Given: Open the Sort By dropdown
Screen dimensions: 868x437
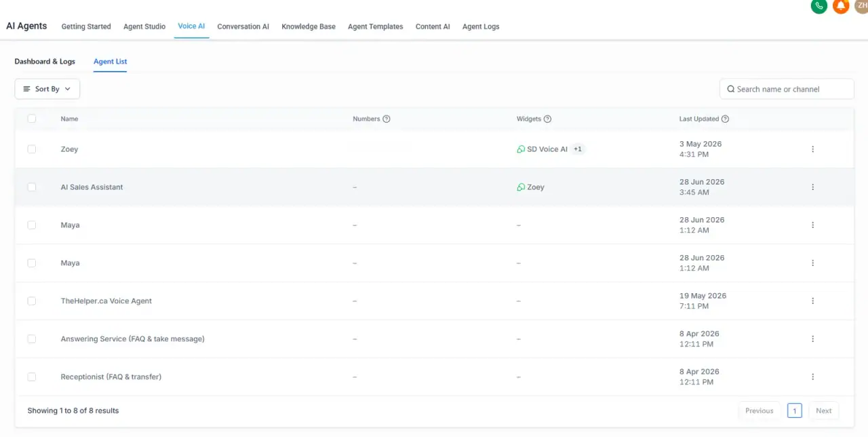Looking at the screenshot, I should coord(47,89).
